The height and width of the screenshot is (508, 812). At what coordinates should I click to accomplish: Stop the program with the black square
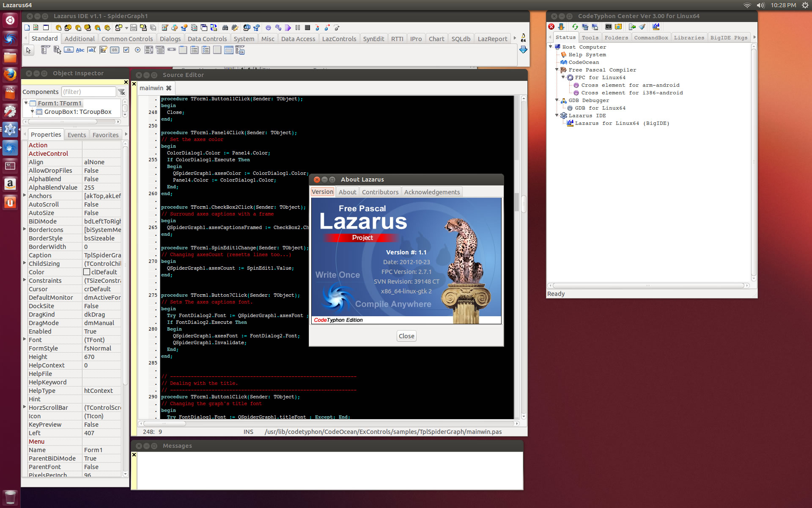click(x=307, y=28)
